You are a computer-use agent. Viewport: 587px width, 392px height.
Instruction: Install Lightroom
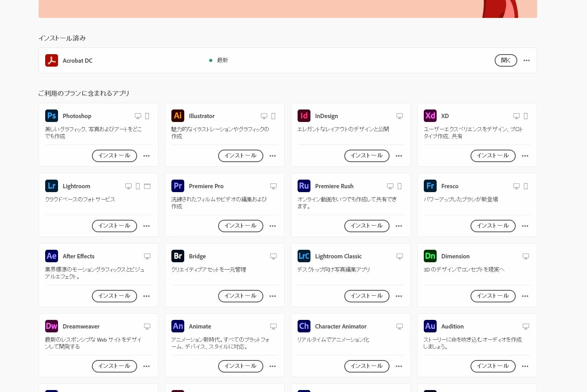click(115, 226)
